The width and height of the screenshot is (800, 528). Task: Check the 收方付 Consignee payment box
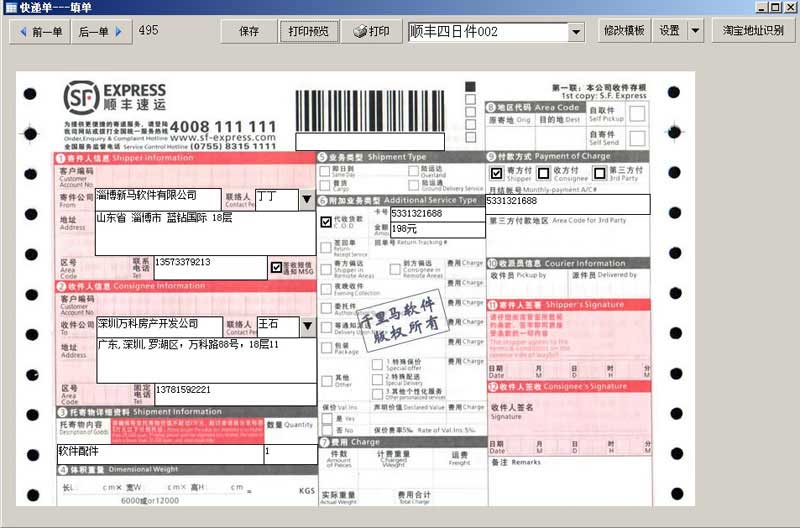tap(543, 173)
